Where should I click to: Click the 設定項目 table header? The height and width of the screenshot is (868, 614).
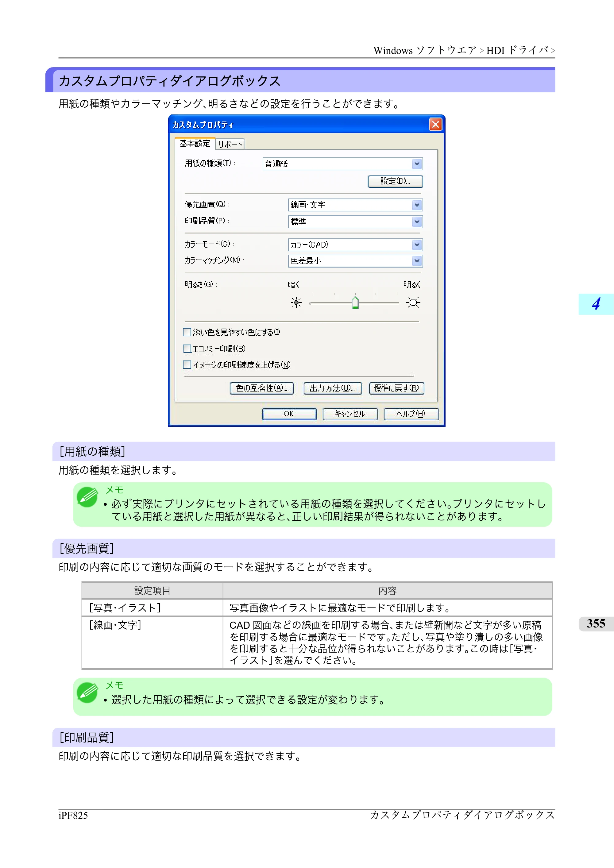153,591
